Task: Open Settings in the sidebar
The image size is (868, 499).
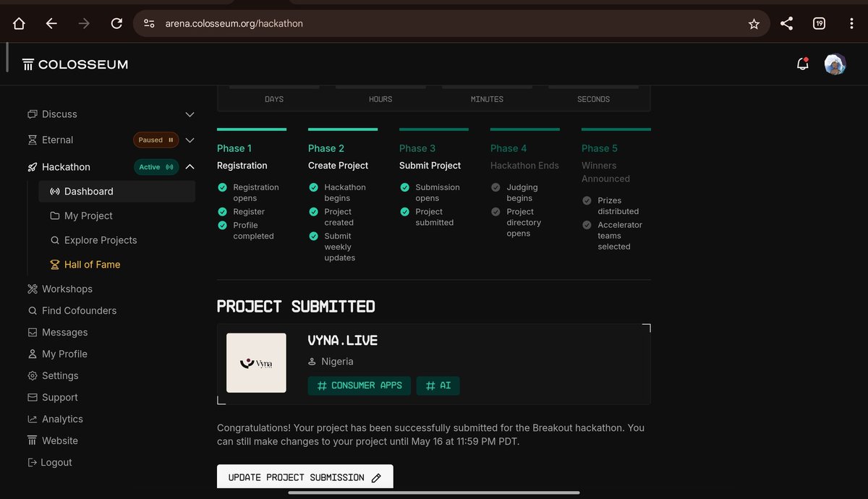Action: pos(60,375)
